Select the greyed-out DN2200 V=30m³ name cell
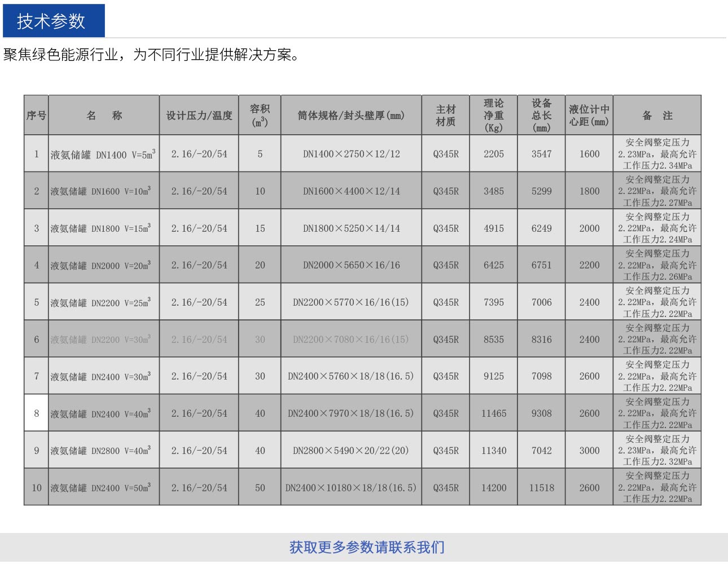Image resolution: width=728 pixels, height=586 pixels. coord(101,340)
